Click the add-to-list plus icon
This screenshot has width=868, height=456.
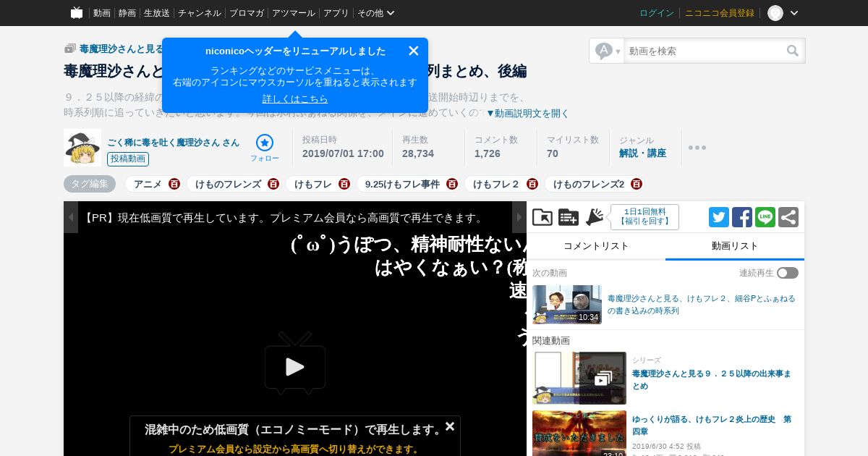(569, 217)
